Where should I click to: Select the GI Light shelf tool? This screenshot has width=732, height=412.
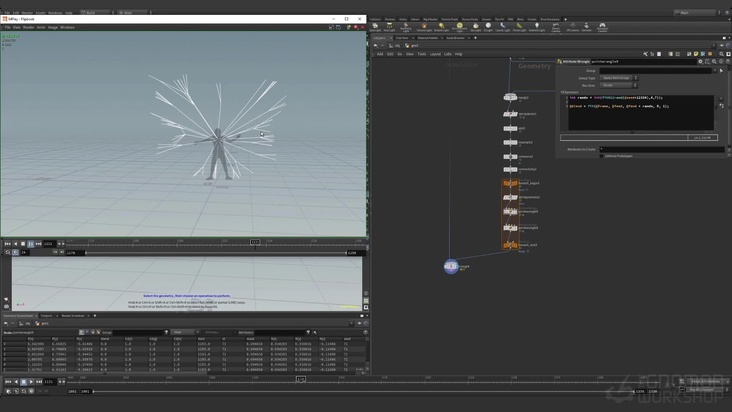click(488, 27)
